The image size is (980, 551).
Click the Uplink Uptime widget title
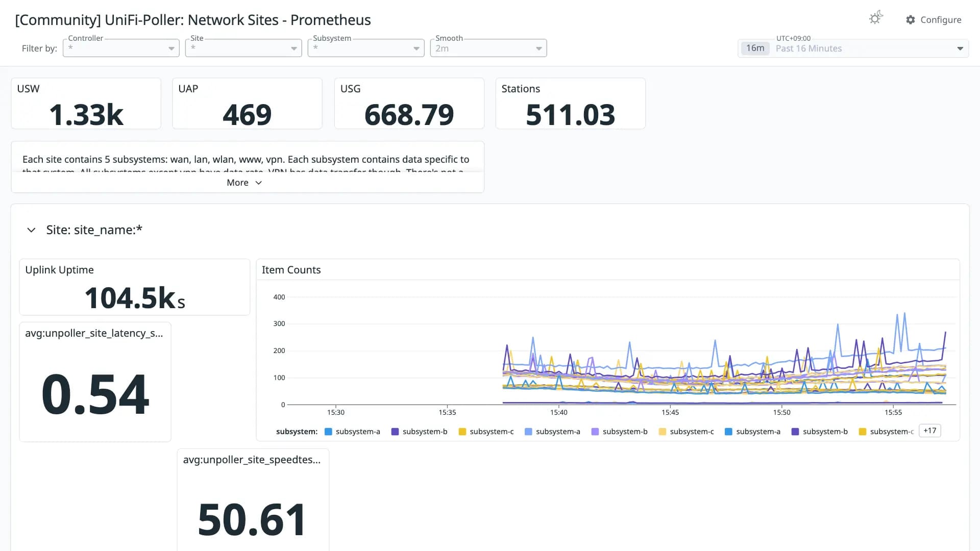click(x=59, y=270)
